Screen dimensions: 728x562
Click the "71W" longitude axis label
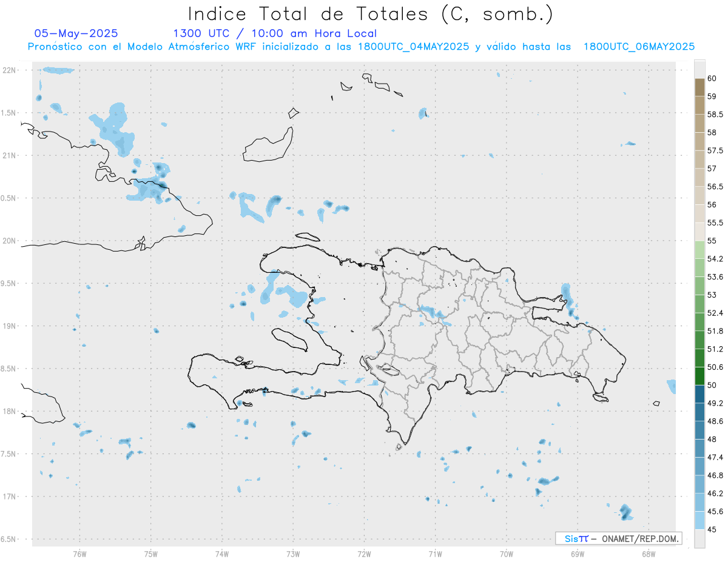coord(435,554)
